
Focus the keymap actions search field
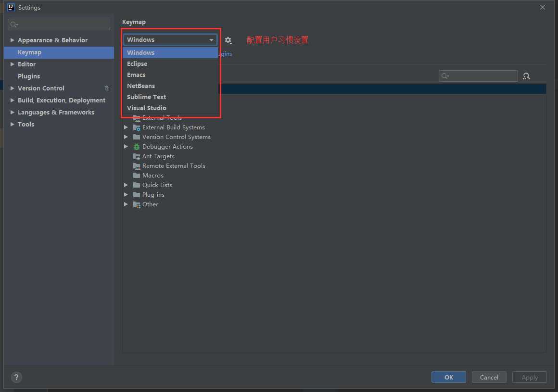click(x=478, y=76)
